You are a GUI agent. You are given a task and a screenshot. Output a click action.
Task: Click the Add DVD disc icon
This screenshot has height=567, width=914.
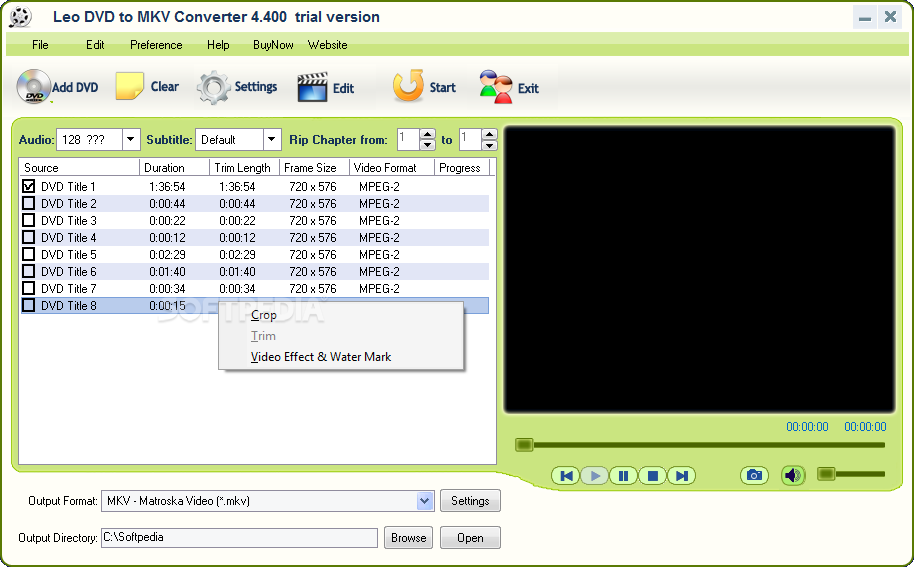(33, 86)
